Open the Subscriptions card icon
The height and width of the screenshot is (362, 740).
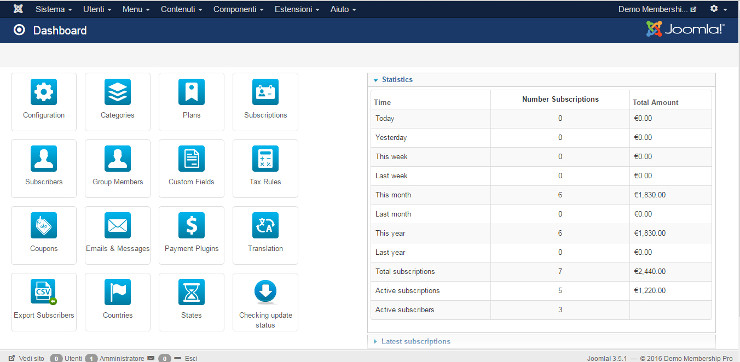coord(265,92)
